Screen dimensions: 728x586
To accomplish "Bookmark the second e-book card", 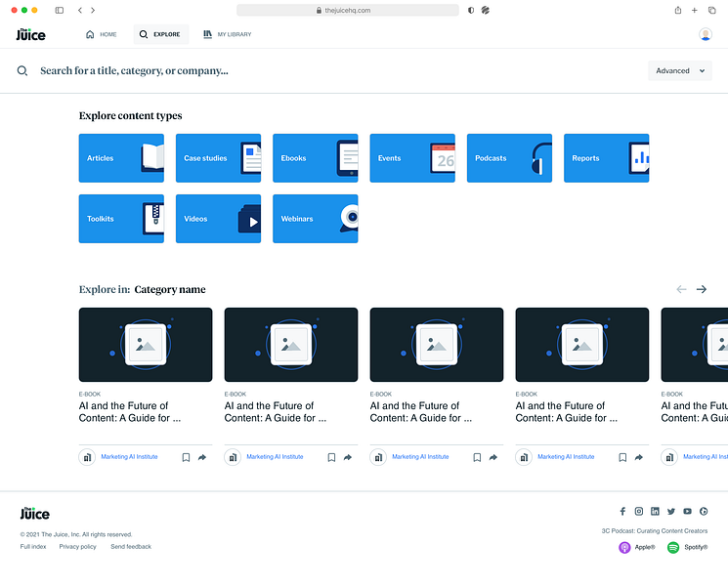I will click(331, 457).
